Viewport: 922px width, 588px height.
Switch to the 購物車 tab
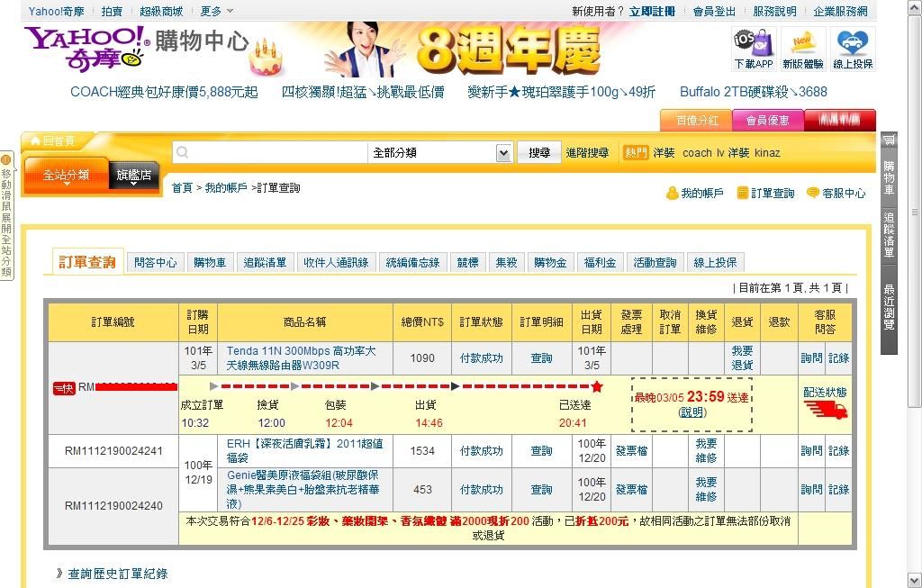point(210,263)
